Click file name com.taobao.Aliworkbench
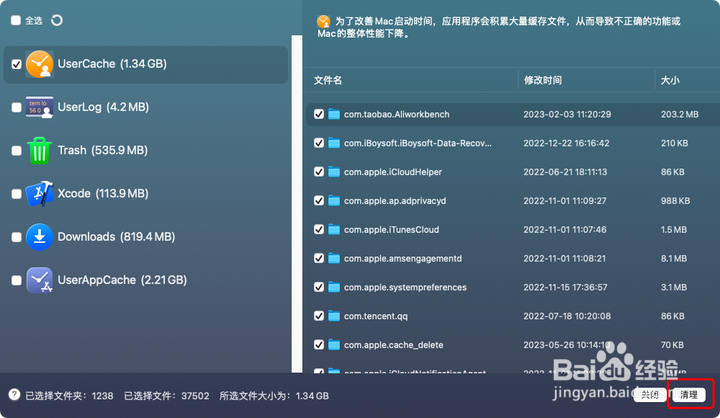 coord(397,114)
